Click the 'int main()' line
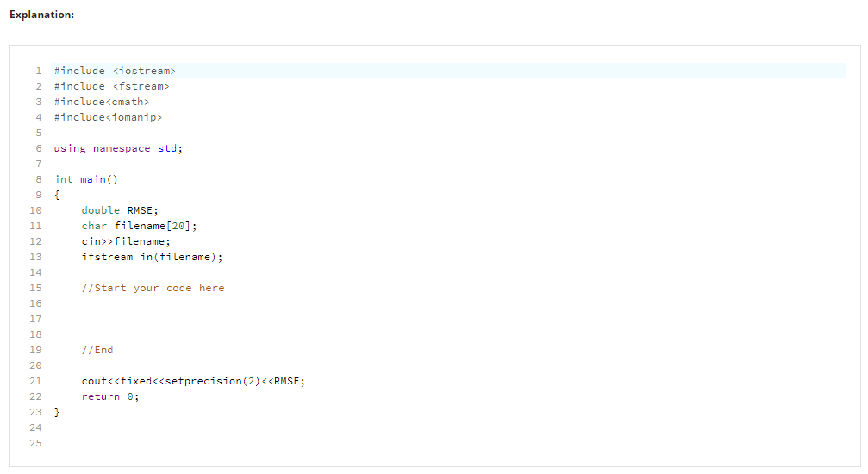868x474 pixels. (86, 179)
